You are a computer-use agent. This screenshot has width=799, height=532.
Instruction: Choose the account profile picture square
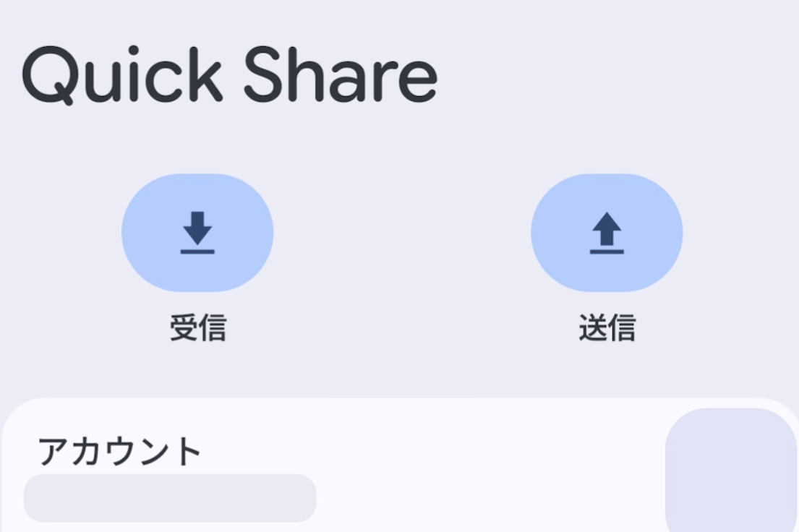tap(730, 470)
